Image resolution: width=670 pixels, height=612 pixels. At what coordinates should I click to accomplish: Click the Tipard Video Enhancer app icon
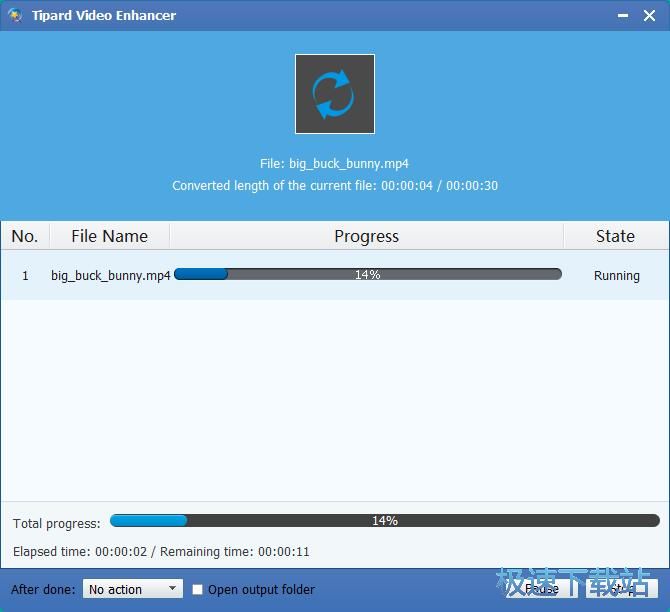15,15
